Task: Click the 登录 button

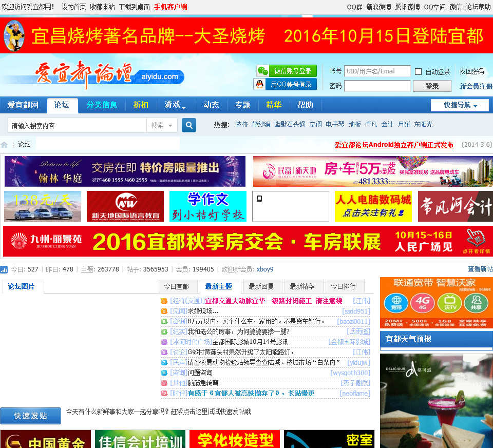Action: 432,86
